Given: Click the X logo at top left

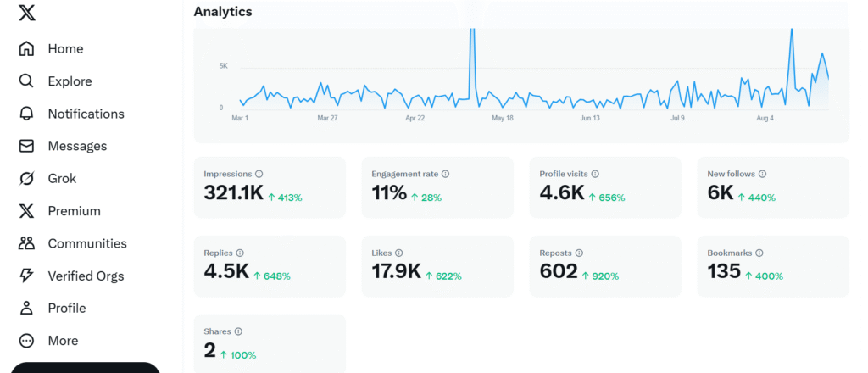Looking at the screenshot, I should [26, 13].
